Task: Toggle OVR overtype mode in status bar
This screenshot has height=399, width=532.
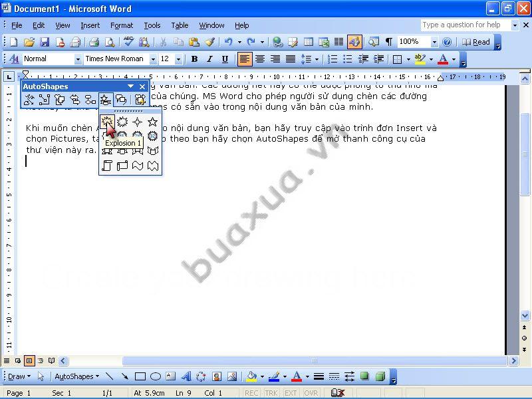Action: 311,393
